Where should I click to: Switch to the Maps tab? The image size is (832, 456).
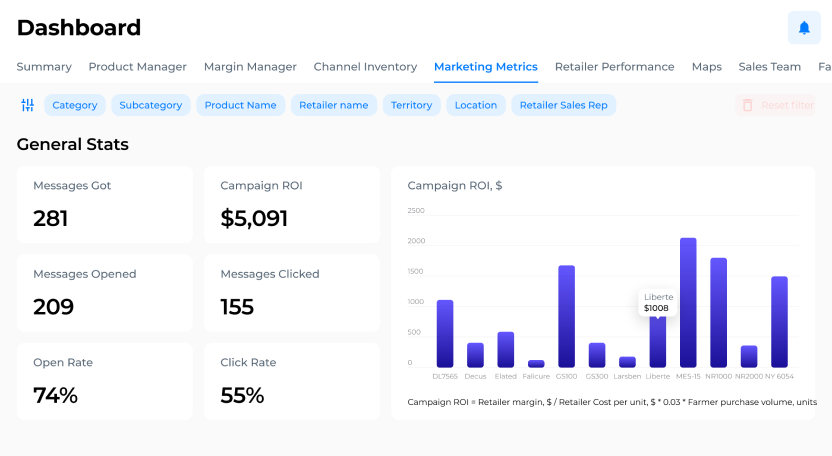[x=706, y=67]
